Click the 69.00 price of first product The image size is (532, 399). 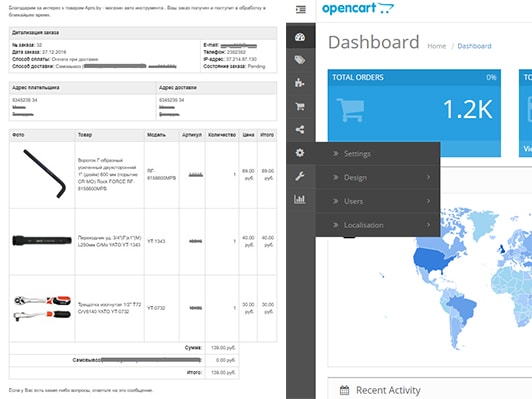tap(248, 174)
